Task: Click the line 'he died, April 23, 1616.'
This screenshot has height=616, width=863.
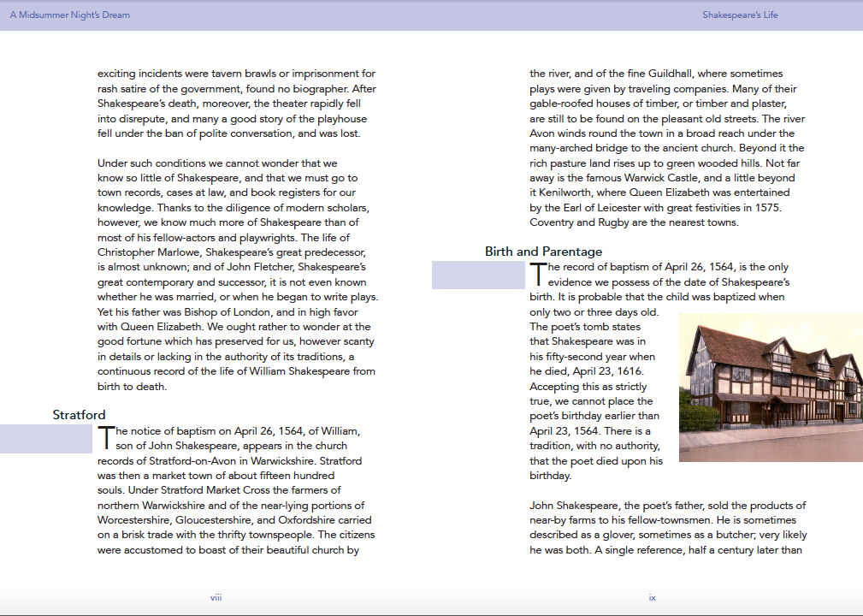Action: pos(587,371)
